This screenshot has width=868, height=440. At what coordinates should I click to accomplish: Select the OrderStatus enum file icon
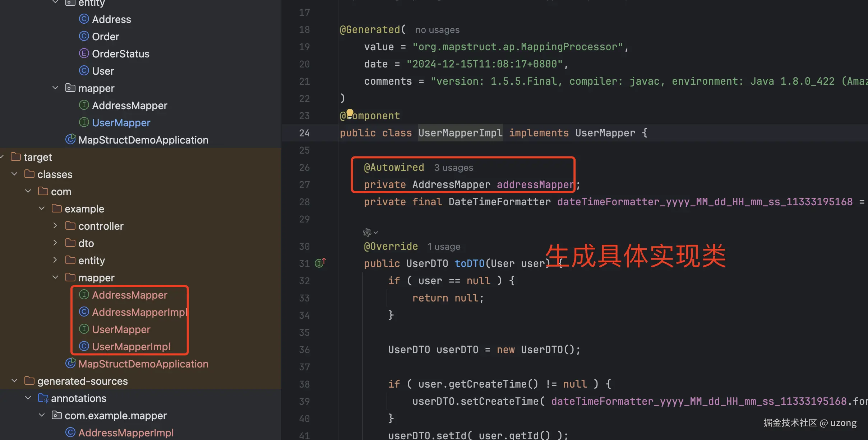click(84, 54)
